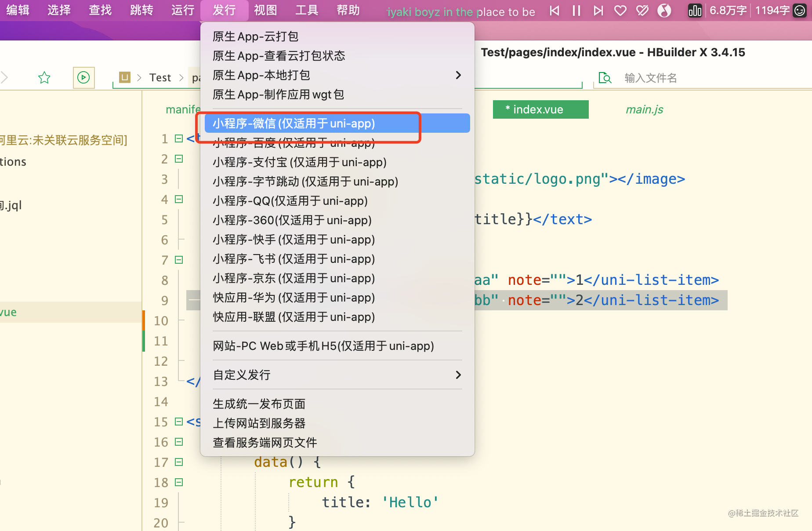Click the 1194字 count in menu bar

(772, 11)
